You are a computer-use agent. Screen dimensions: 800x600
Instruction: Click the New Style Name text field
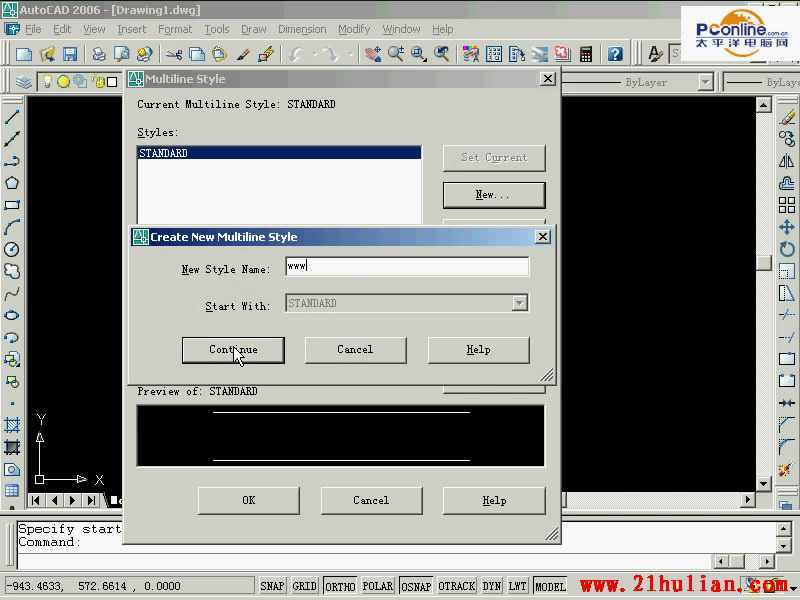tap(407, 266)
